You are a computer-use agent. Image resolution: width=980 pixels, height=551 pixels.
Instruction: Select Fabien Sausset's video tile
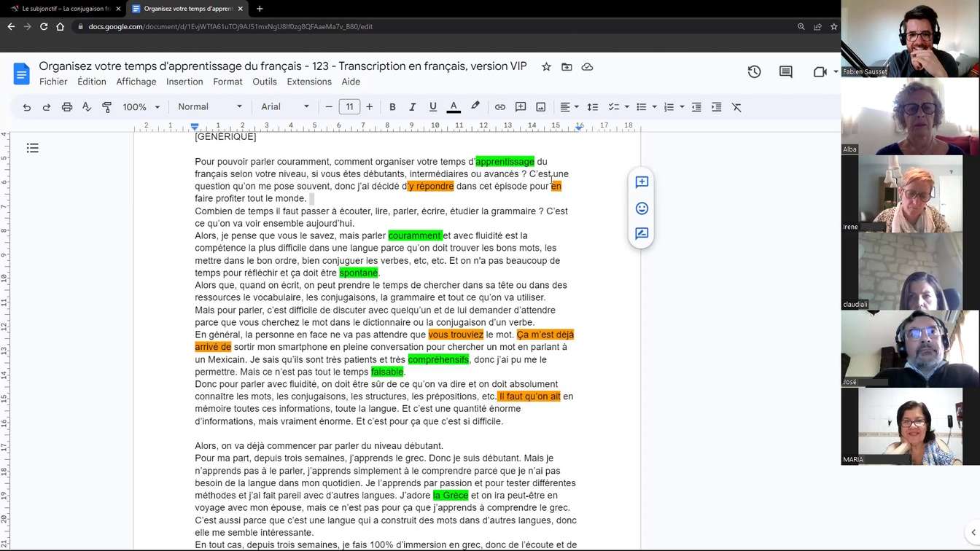pyautogui.click(x=902, y=39)
